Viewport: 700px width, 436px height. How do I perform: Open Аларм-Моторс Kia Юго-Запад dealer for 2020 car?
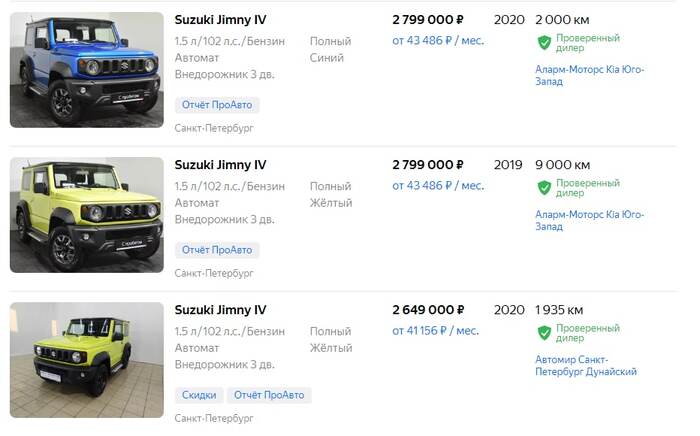[589, 75]
